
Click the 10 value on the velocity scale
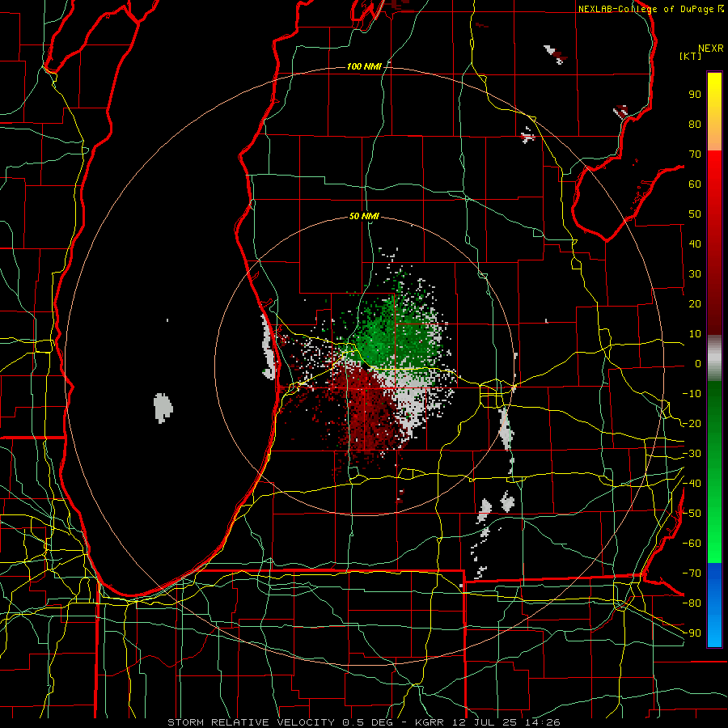point(695,334)
